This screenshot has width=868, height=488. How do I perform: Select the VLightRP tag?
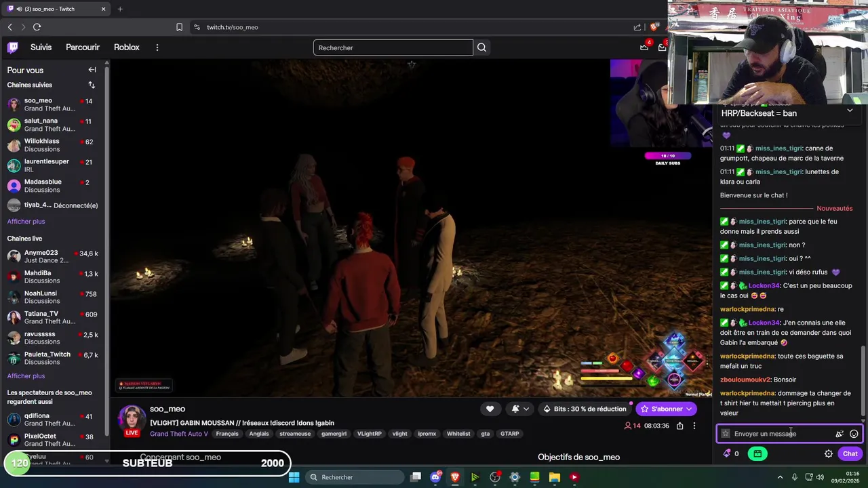370,434
